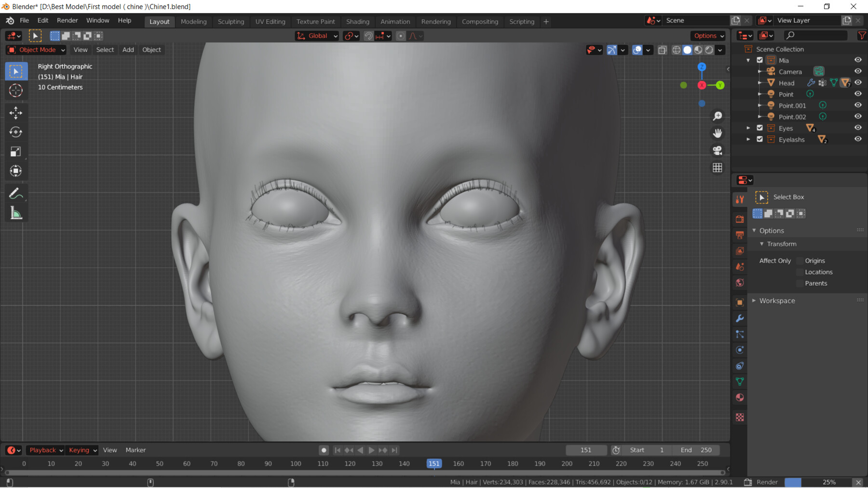Open the transform orientation Global dropdown
This screenshot has height=488, width=868.
[x=316, y=36]
